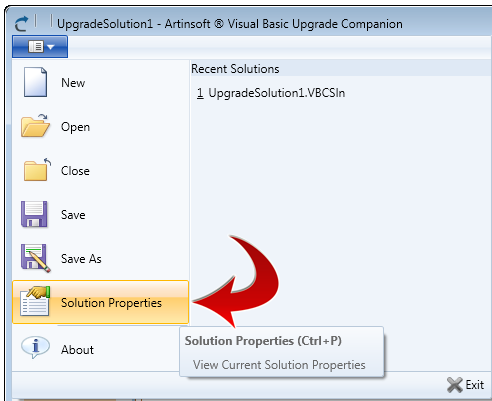
Task: Click the Save As pencil-disk icon
Action: [x=35, y=258]
